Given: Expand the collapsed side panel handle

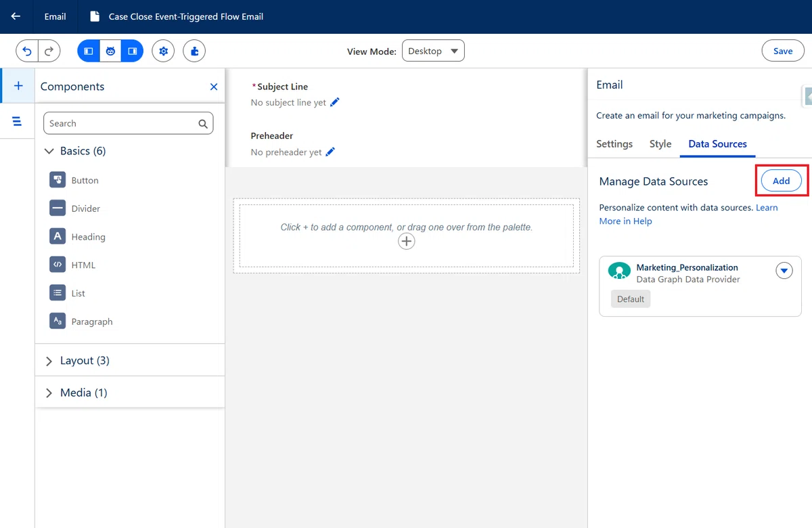Looking at the screenshot, I should [x=807, y=96].
